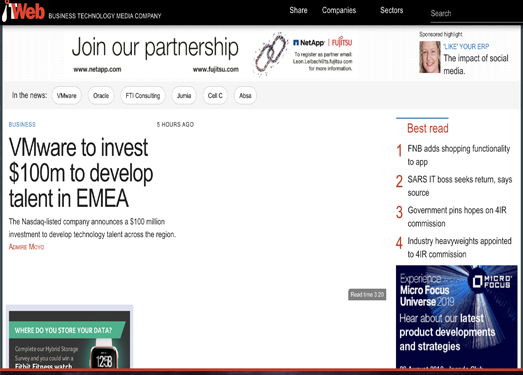Focus the Search input field
Viewport: 523px width, 375px height.
(476, 14)
